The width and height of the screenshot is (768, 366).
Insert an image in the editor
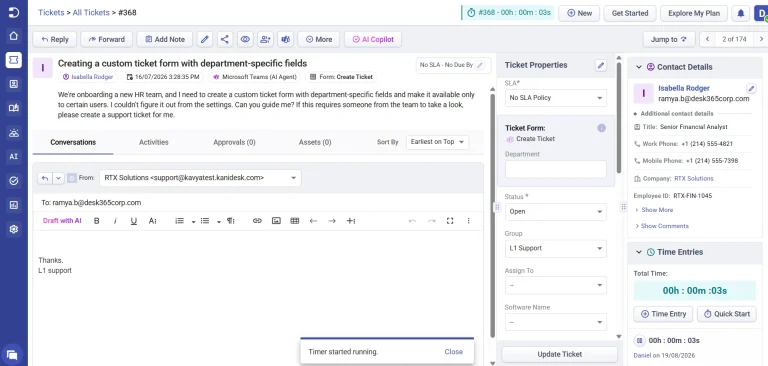coord(276,221)
